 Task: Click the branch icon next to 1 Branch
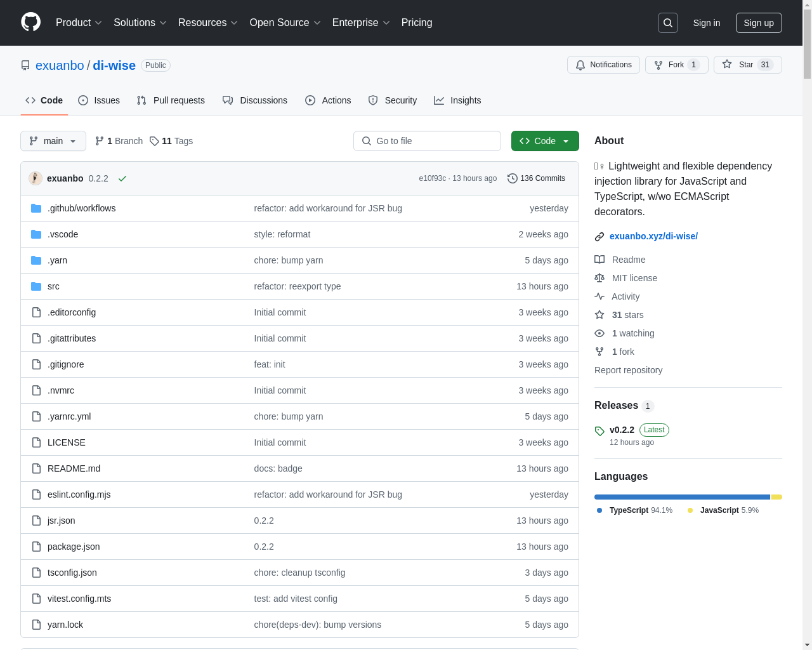coord(100,141)
